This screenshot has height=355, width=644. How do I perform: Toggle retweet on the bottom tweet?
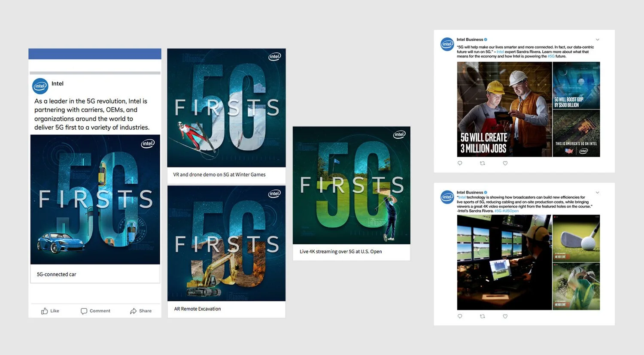482,316
